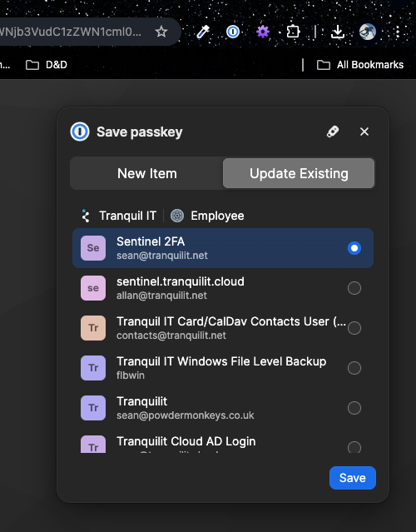
Task: Close the Save passkey dialog
Action: click(364, 132)
